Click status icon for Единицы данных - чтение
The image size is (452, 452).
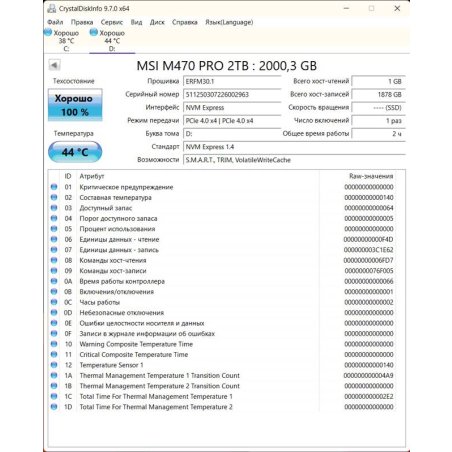coord(54,239)
